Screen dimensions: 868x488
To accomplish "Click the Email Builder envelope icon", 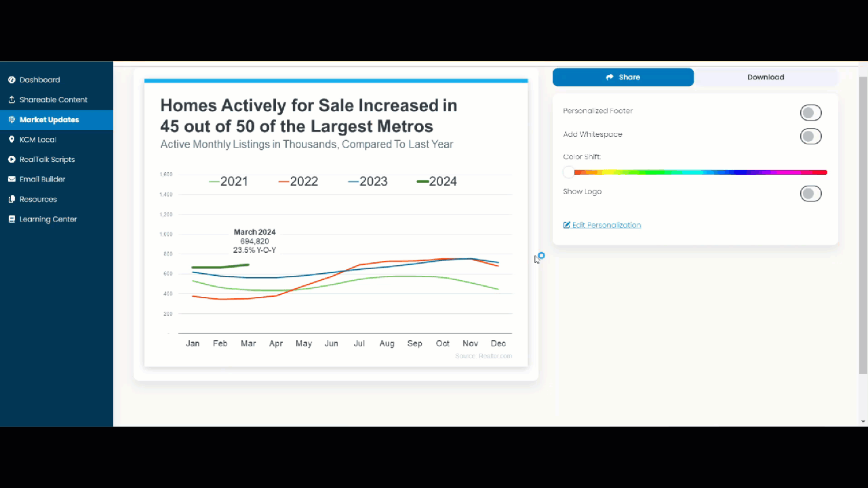I will point(12,180).
